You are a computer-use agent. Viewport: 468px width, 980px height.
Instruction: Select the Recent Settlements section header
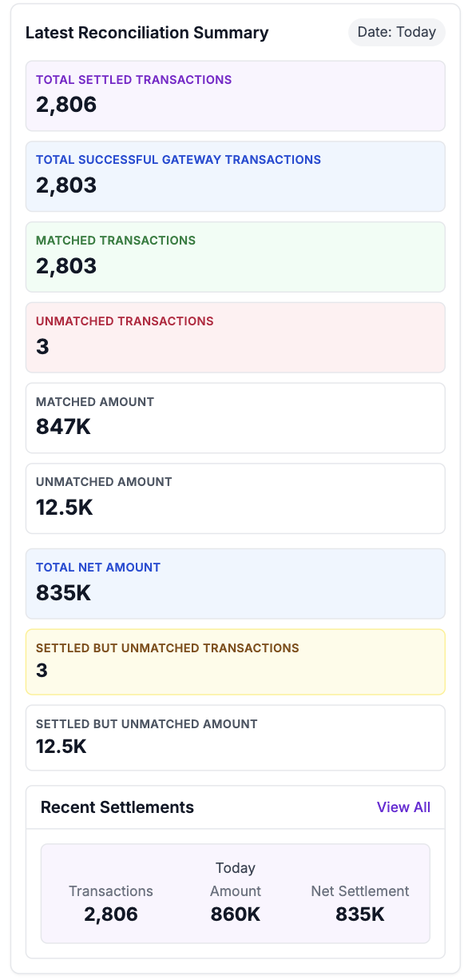pos(117,807)
